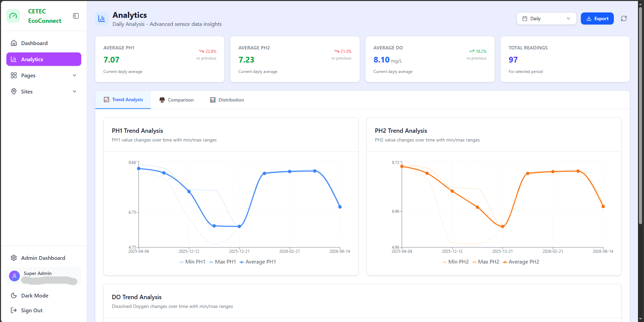Click 2025-12-21 label on PH1 axis
Screen dimensions: 644x322
tap(239, 251)
